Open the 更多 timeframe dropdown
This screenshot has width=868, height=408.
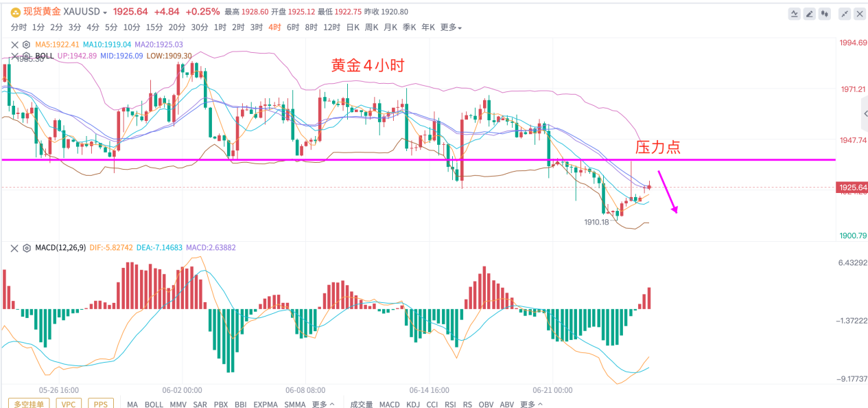pyautogui.click(x=451, y=27)
